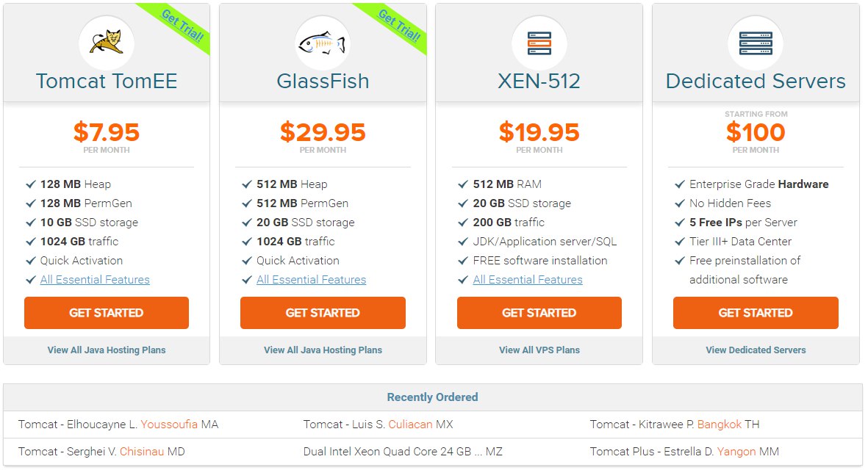Open All Essential Features in XEN-512 card
The width and height of the screenshot is (868, 473).
[x=528, y=280]
